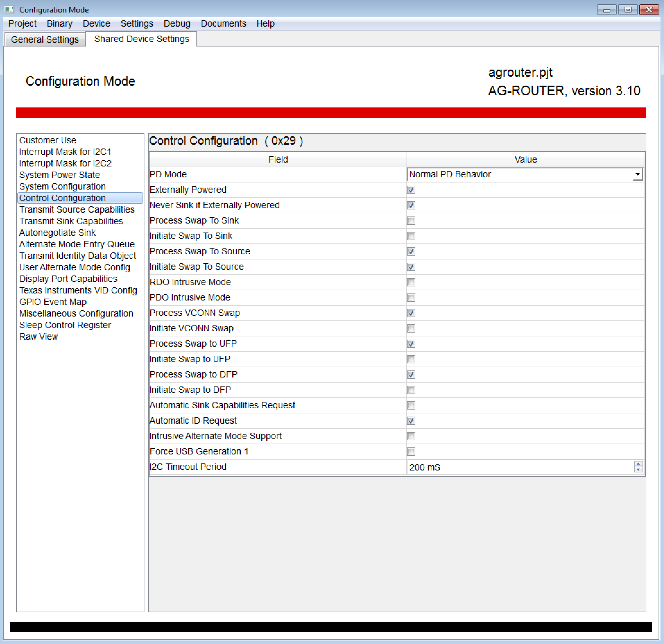
Task: Close the Configuration Mode window
Action: pyautogui.click(x=649, y=10)
